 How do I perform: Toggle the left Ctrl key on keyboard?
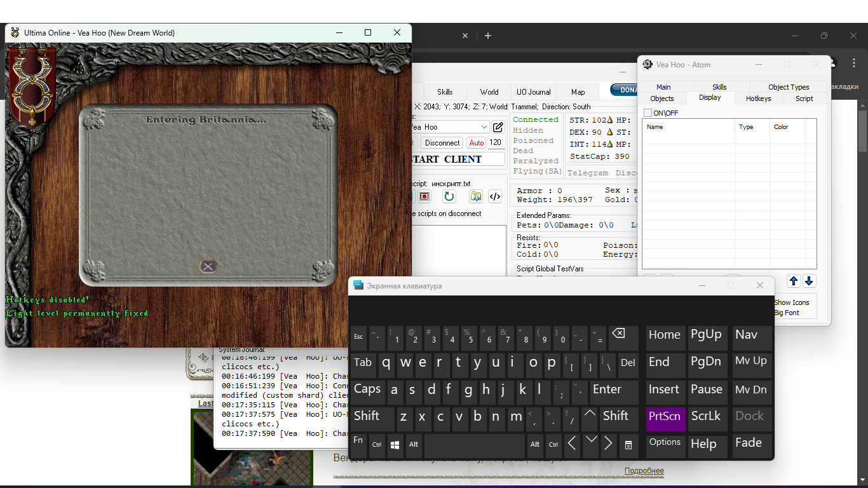click(377, 445)
